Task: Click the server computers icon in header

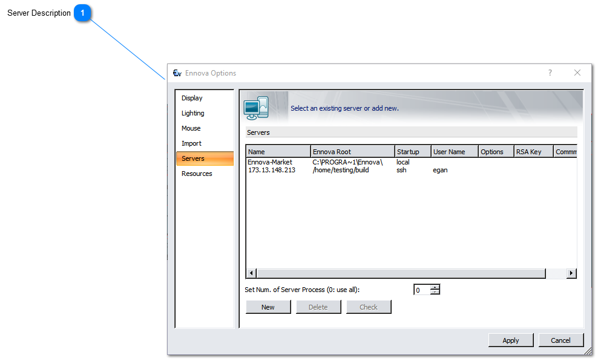Action: point(256,108)
